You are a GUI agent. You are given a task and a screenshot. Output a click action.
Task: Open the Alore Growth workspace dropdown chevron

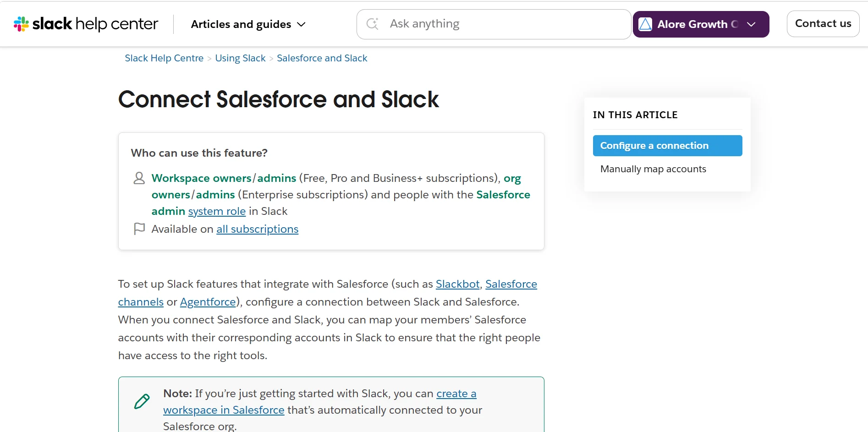click(x=751, y=24)
